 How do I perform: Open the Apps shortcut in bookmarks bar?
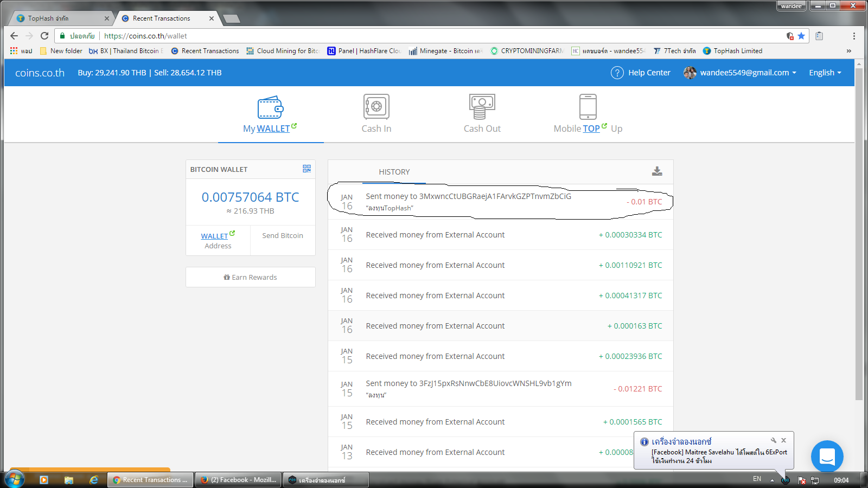coord(21,51)
